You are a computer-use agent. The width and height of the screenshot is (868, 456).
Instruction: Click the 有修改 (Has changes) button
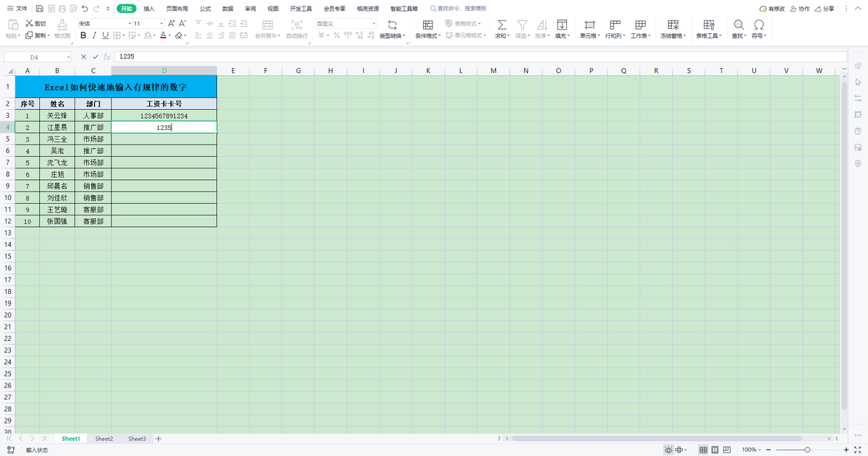click(773, 9)
